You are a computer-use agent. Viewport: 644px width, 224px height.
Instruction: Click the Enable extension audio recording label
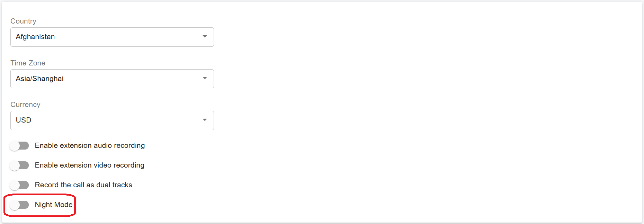coord(89,145)
